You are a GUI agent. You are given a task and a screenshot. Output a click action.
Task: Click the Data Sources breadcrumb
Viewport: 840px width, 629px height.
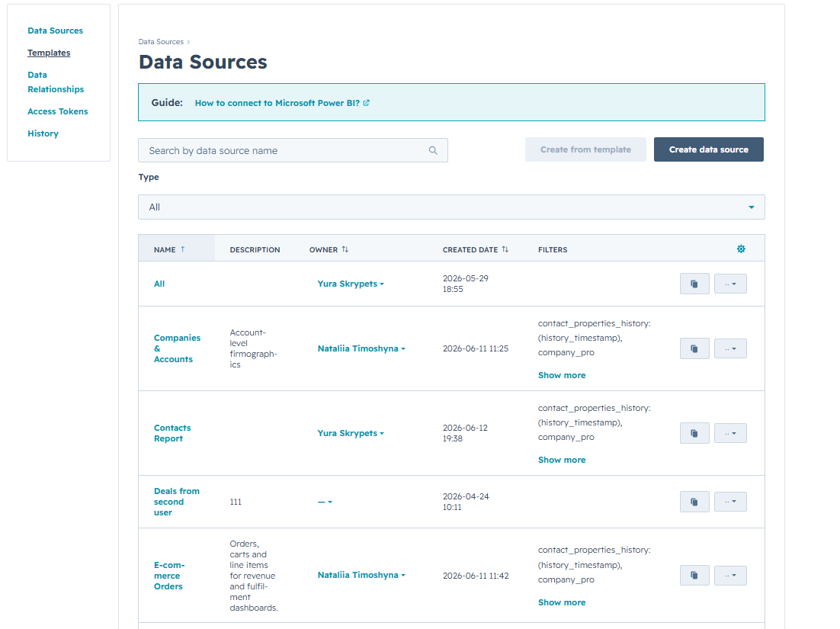(161, 42)
